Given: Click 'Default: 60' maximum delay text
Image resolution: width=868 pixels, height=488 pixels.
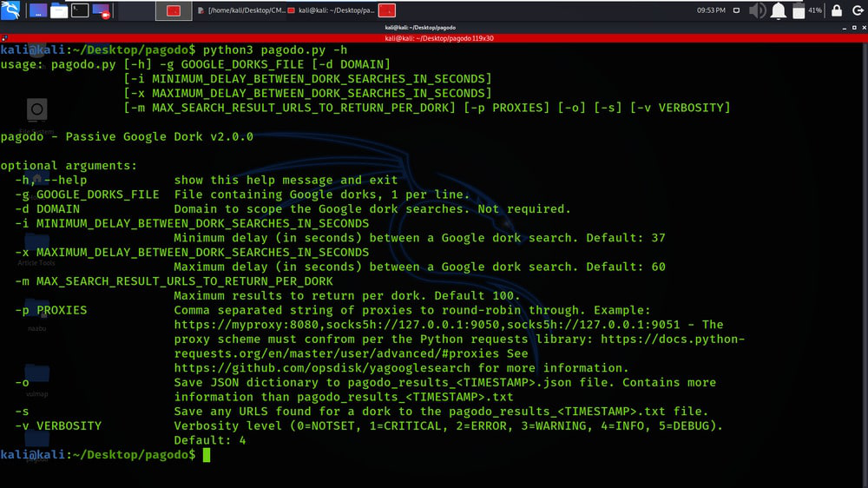Looking at the screenshot, I should [626, 267].
